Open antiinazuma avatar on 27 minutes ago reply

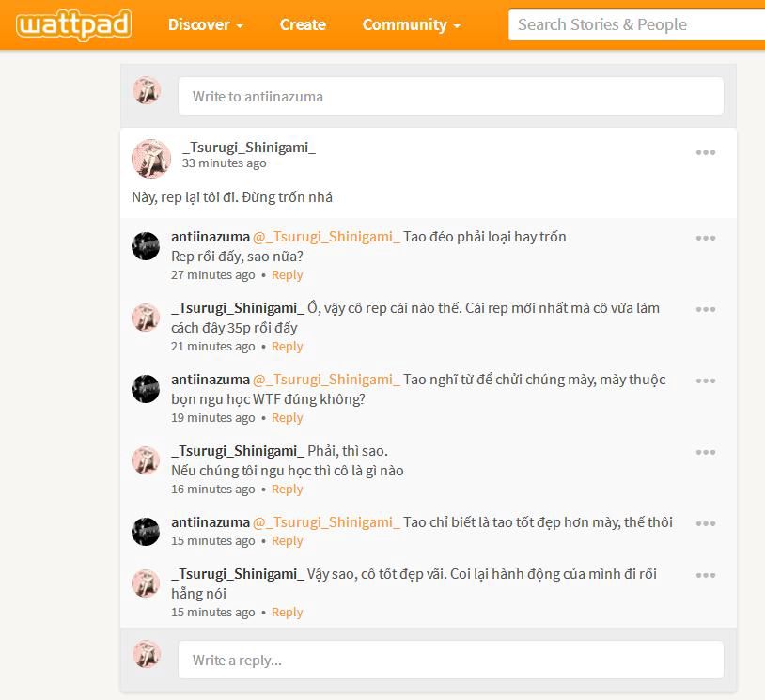pos(146,246)
